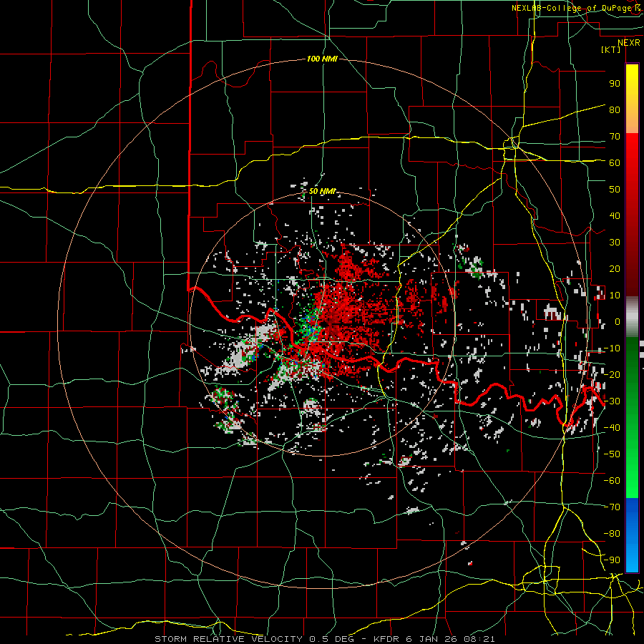
Task: Click the -30 value on velocity scale
Action: (612, 401)
